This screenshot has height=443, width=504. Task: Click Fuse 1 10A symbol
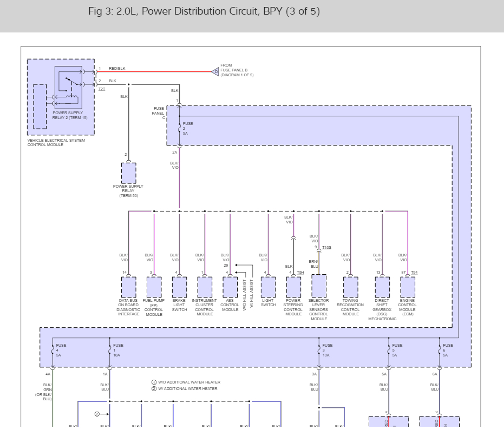[x=109, y=350]
